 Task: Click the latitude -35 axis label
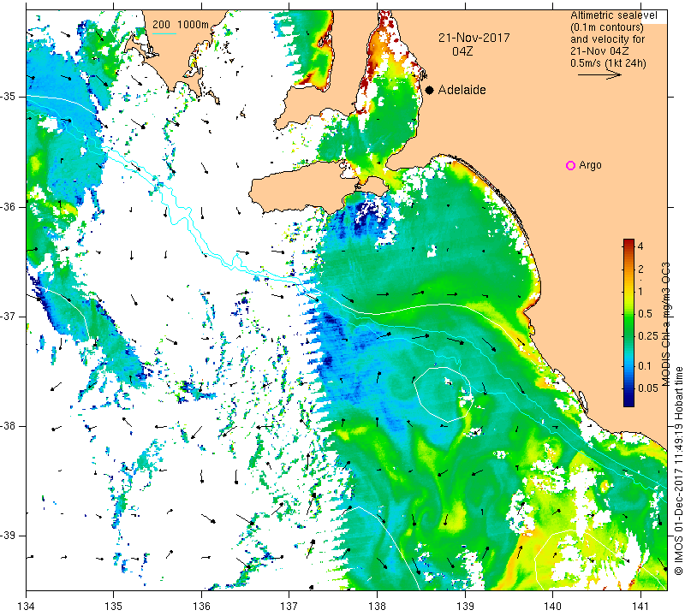[9, 97]
